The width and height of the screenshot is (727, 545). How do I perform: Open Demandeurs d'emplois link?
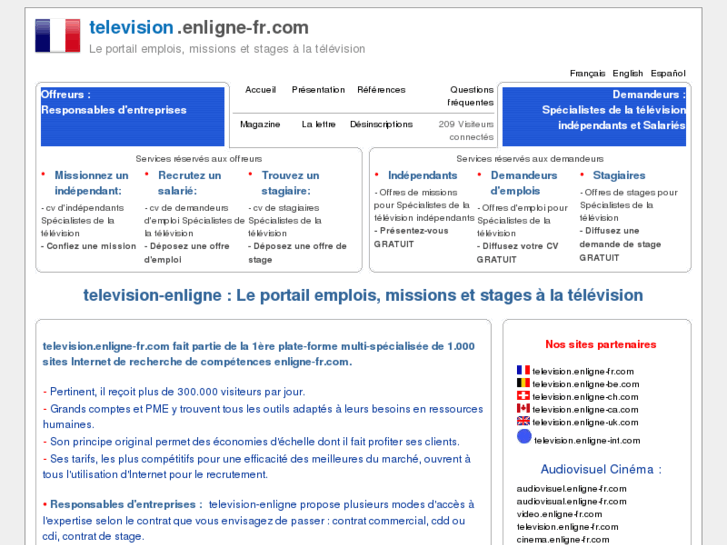click(524, 183)
